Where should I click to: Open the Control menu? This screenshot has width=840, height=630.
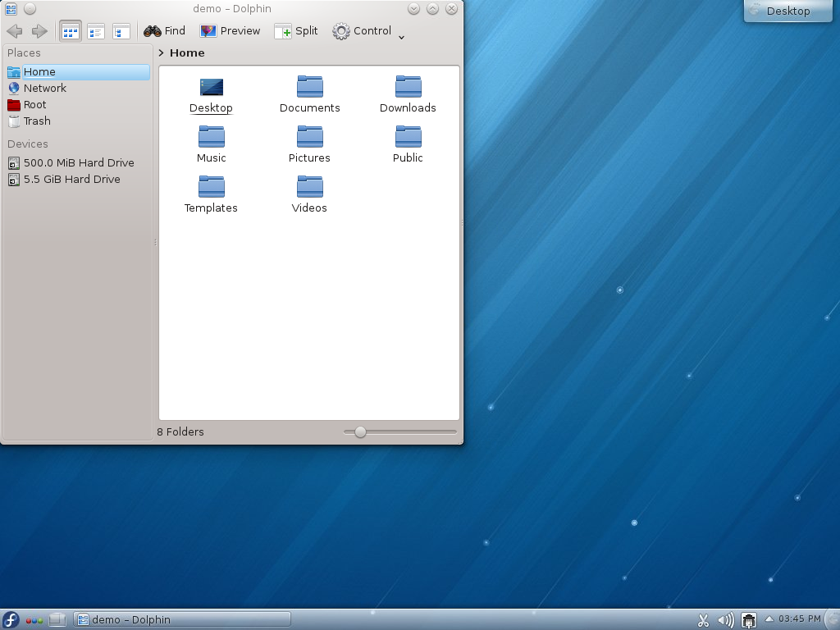362,31
